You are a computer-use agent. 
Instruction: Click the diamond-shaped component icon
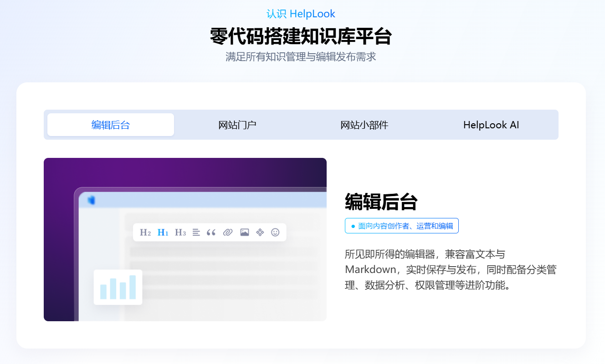pos(260,232)
